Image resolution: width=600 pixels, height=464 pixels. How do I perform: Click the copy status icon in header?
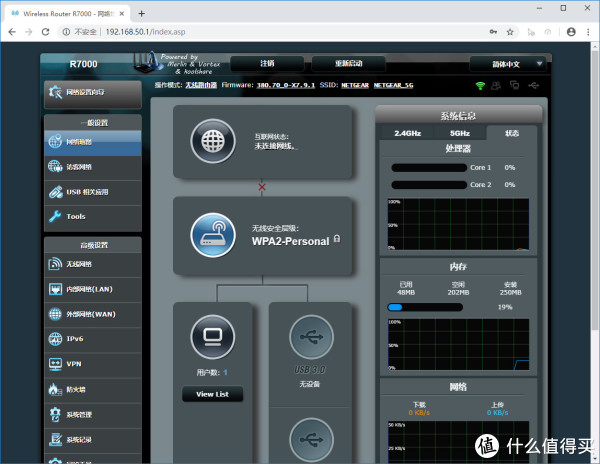pos(514,85)
